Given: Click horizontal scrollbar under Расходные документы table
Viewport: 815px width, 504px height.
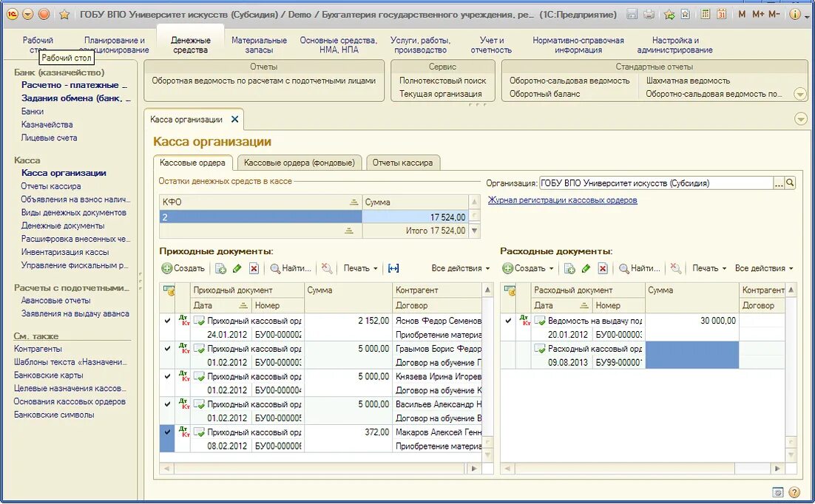Looking at the screenshot, I should click(x=643, y=468).
